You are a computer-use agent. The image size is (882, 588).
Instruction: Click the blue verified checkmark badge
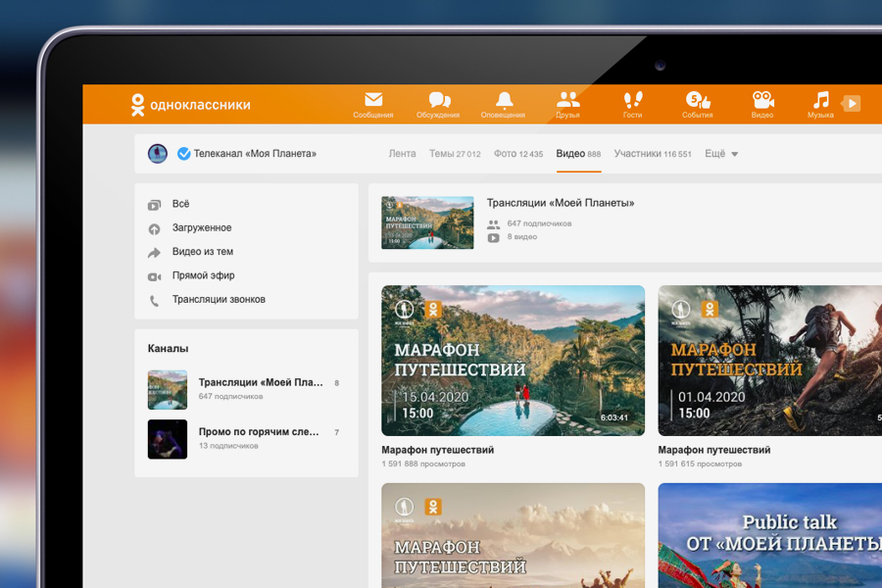[183, 154]
